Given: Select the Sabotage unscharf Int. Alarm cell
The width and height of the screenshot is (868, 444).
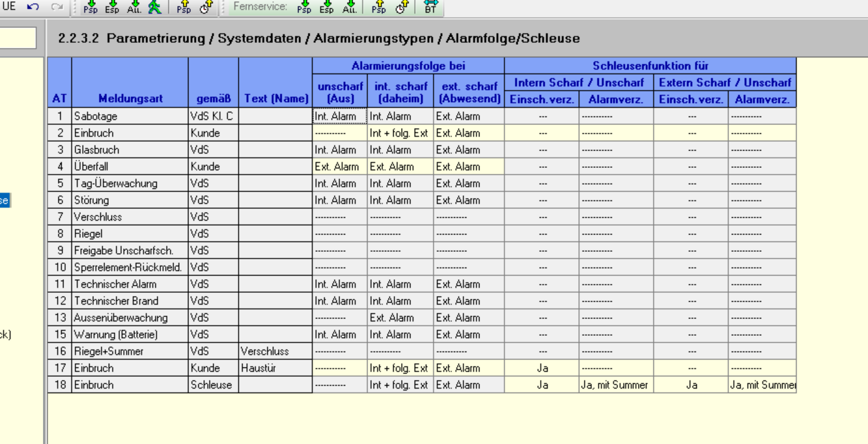Looking at the screenshot, I should point(339,116).
